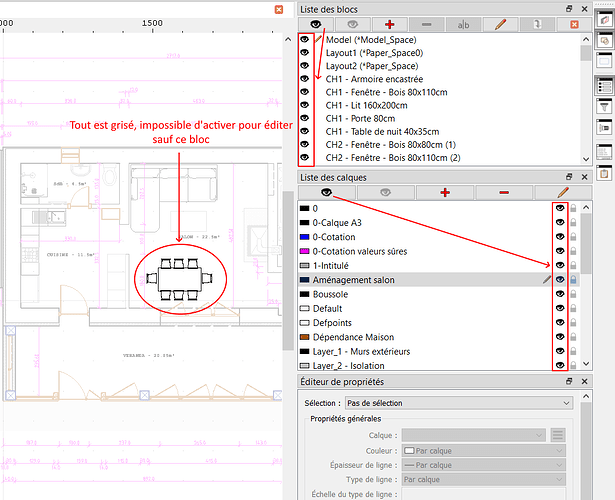
Task: Edit block using pencil button in blocks panel
Action: (500, 24)
